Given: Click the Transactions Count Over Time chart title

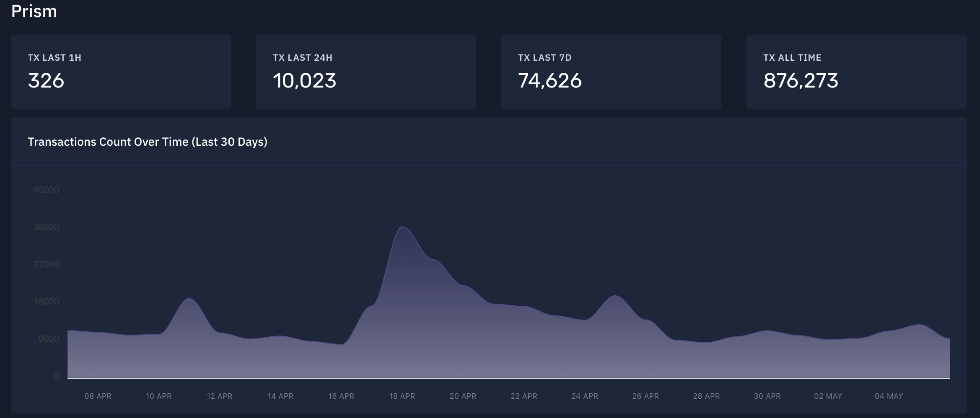Looking at the screenshot, I should (x=148, y=142).
